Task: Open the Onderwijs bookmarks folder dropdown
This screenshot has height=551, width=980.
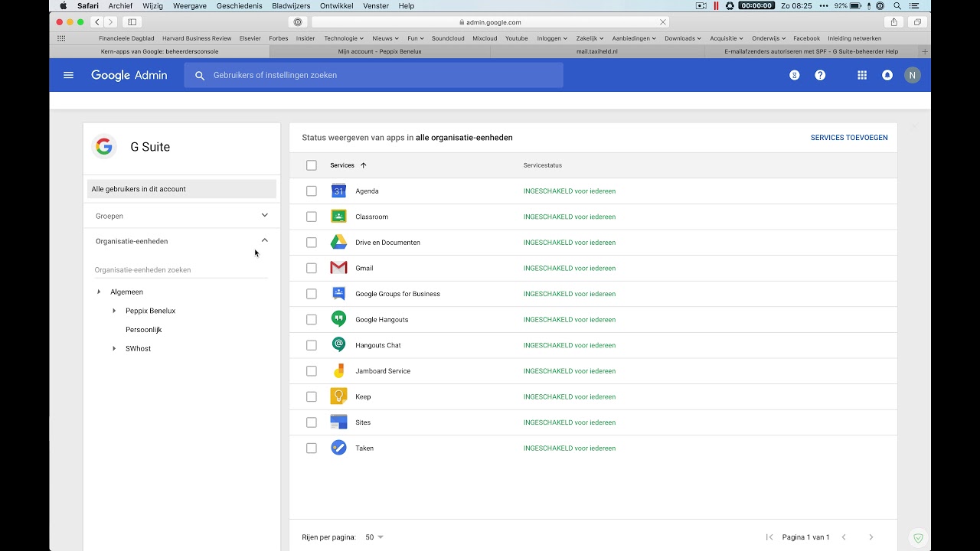Action: [769, 38]
